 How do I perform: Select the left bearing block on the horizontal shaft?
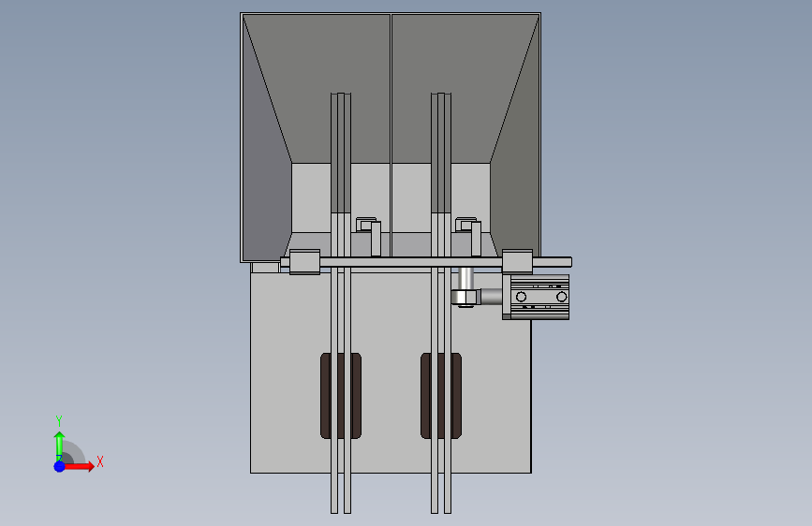[x=304, y=262]
